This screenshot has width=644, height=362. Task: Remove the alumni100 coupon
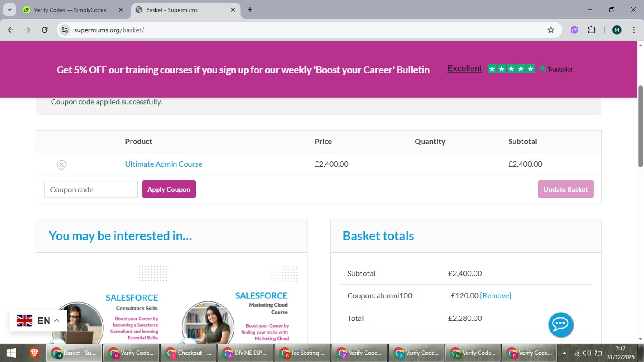[495, 295]
